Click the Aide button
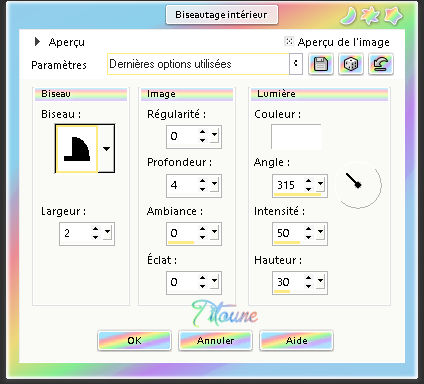Screen dimensions: 424x384 297,340
